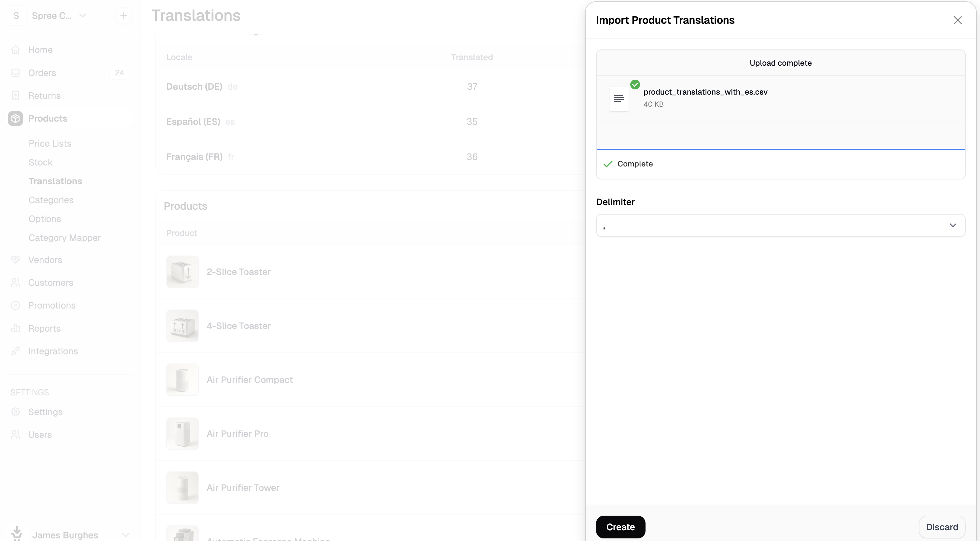Click the Reports chart icon
Image resolution: width=980 pixels, height=541 pixels.
(x=16, y=328)
